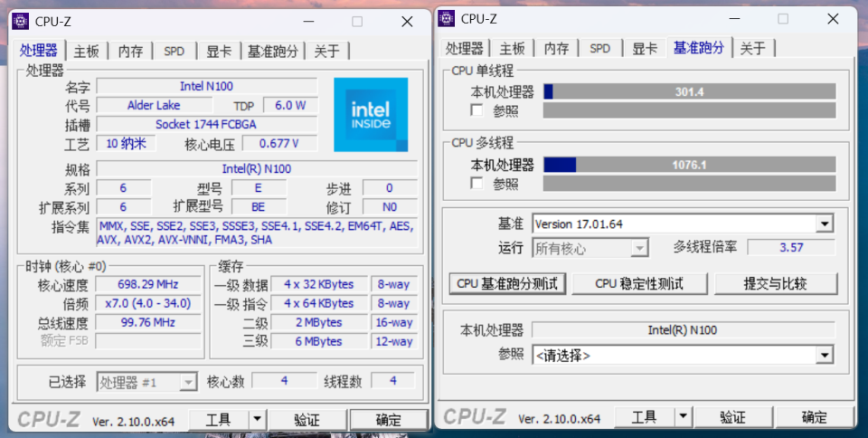Maximize the left CPU-Z window
Image resolution: width=868 pixels, height=438 pixels.
[x=357, y=22]
